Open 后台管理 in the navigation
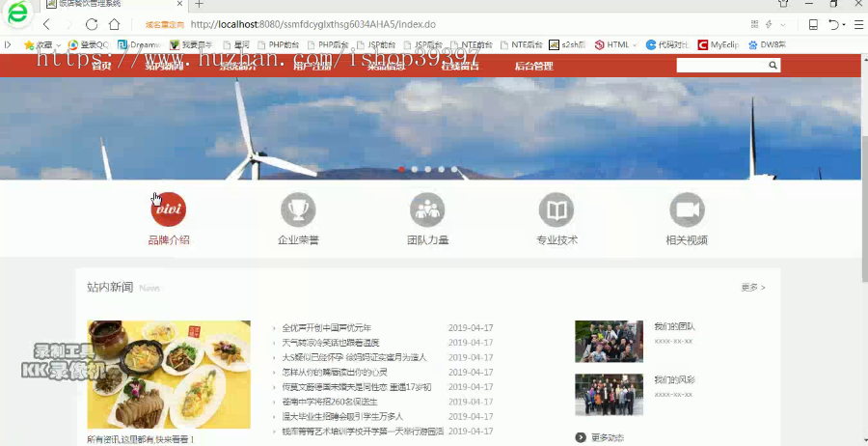 [x=533, y=66]
